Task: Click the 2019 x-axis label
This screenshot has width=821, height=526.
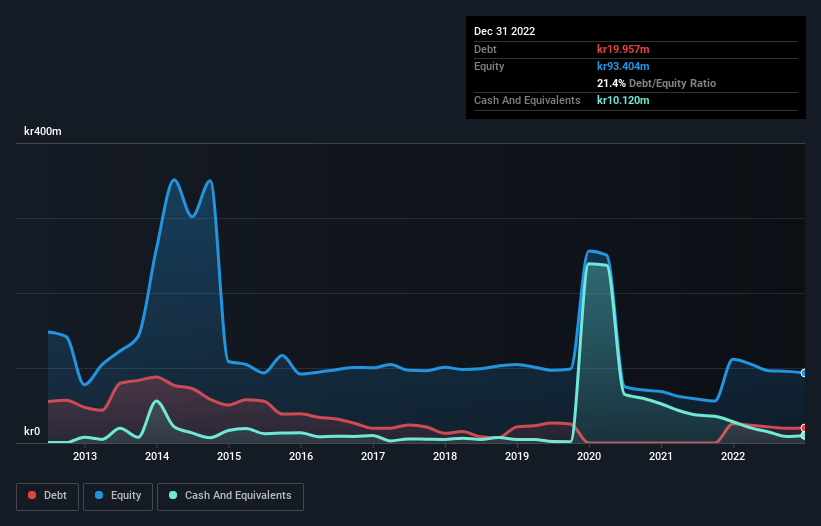Action: pyautogui.click(x=517, y=456)
